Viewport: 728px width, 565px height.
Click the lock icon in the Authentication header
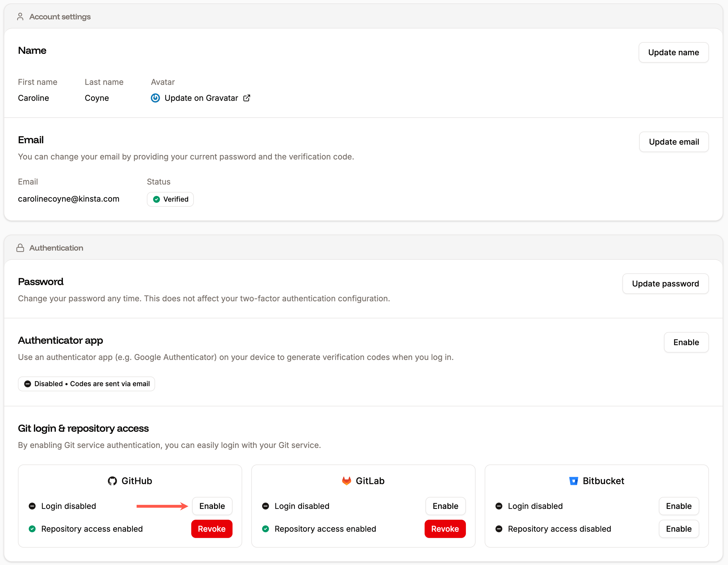(x=20, y=248)
